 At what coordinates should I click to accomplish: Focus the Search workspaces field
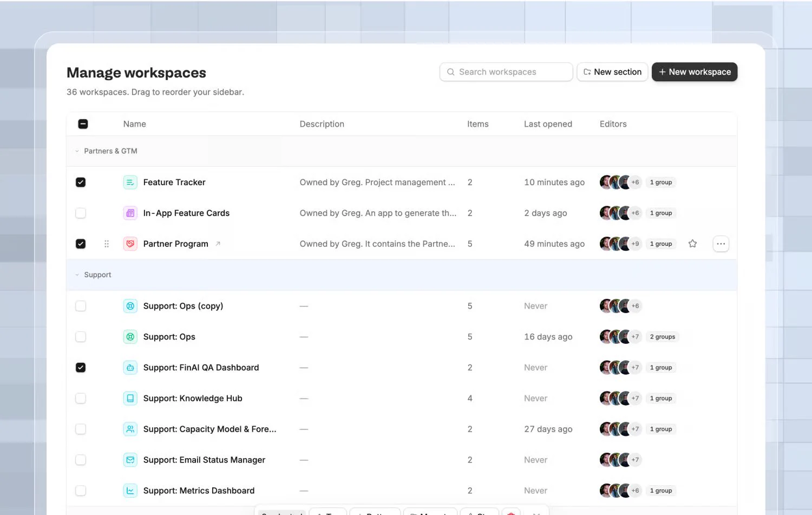[x=506, y=72]
